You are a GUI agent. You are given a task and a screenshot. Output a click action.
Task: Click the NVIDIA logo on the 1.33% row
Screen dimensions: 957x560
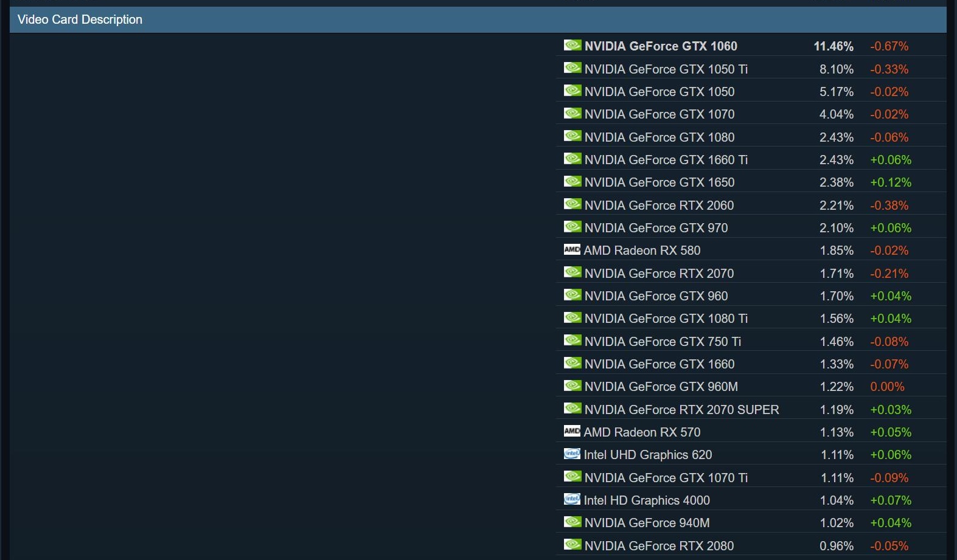572,363
